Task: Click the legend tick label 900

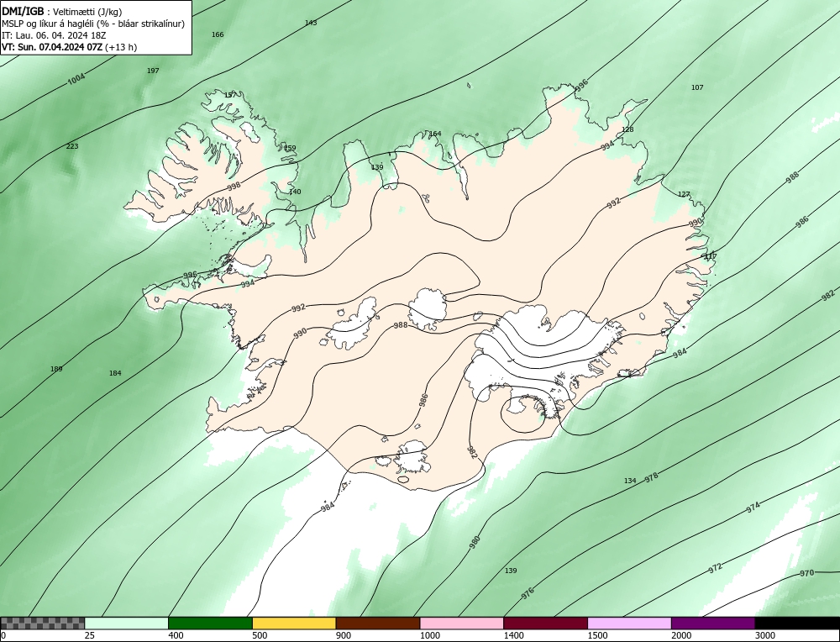Action: [x=344, y=635]
